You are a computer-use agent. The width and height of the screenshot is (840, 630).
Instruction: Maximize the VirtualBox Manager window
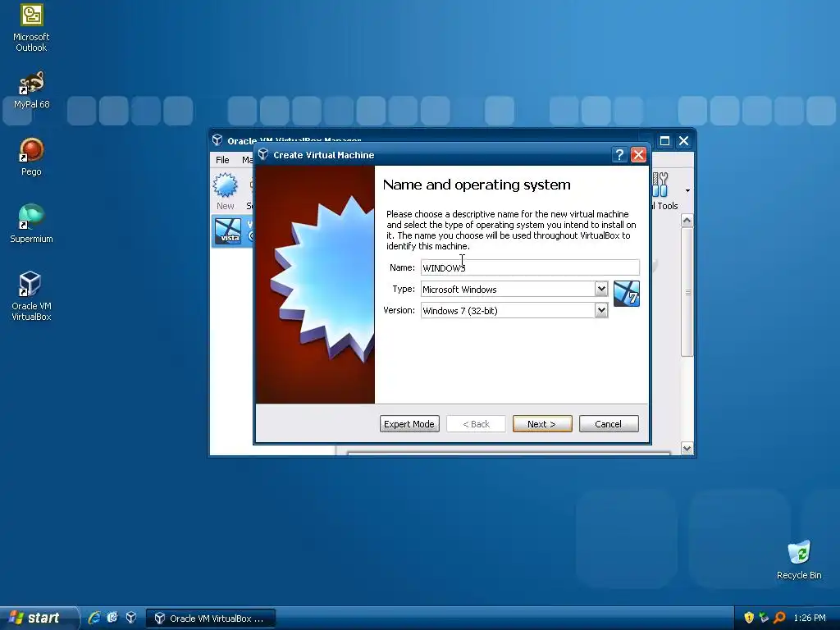[x=664, y=141]
